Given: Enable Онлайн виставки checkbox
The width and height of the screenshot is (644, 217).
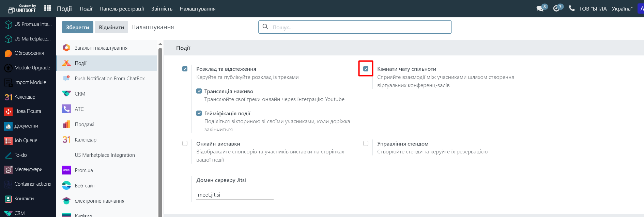Looking at the screenshot, I should [185, 144].
